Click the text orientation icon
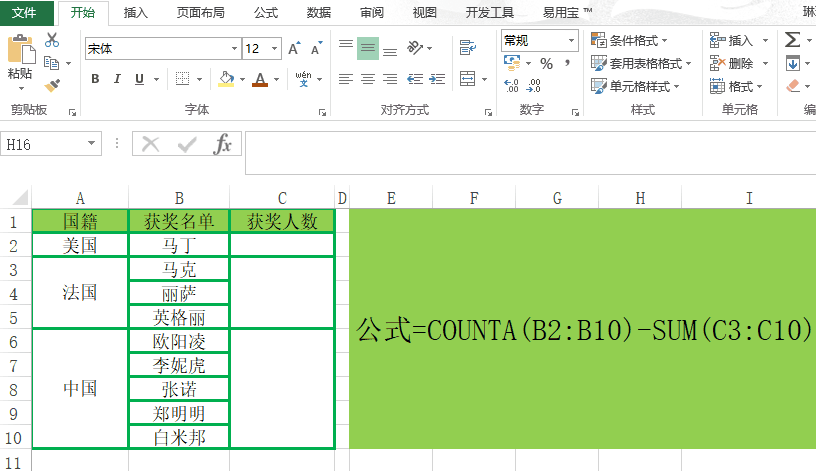The height and width of the screenshot is (471, 816). tap(415, 48)
